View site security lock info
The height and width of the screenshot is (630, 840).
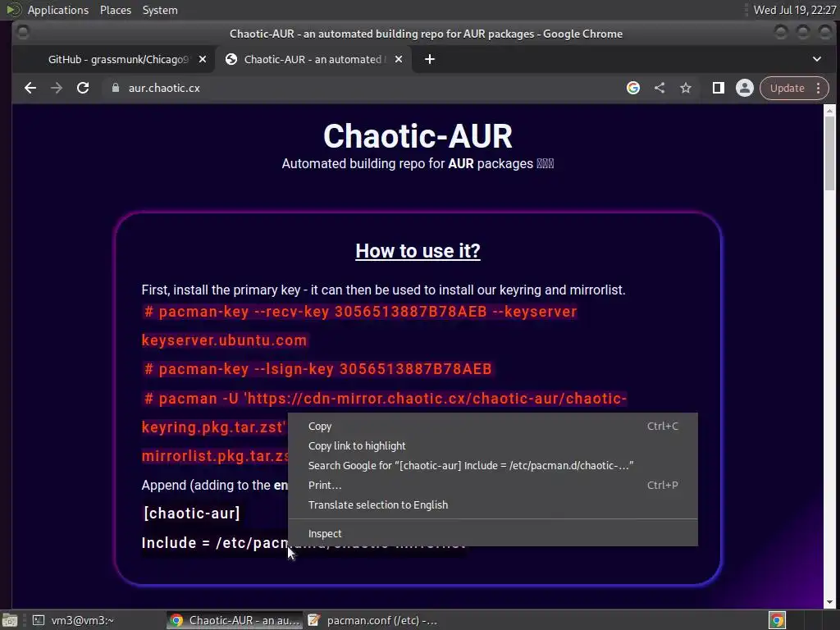tap(115, 88)
